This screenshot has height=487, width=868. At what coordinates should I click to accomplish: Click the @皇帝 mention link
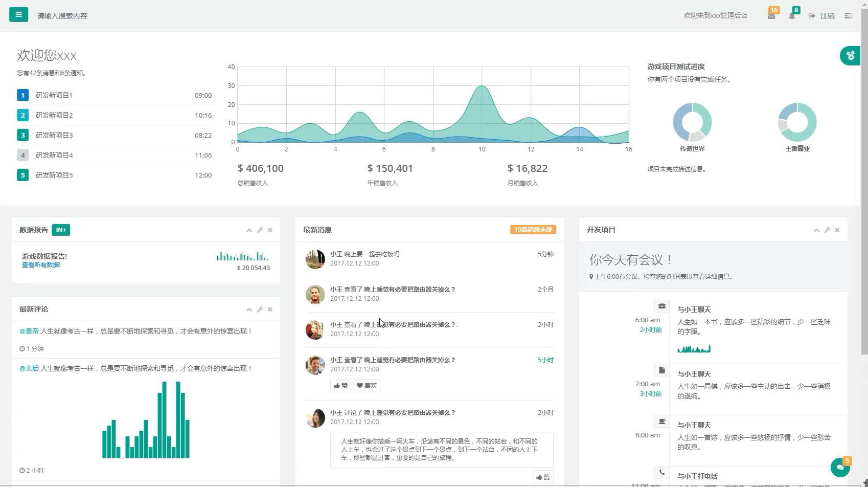29,331
